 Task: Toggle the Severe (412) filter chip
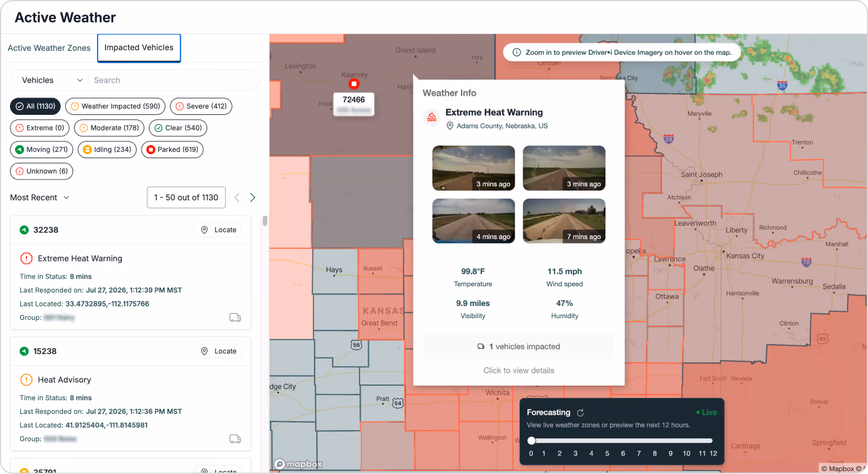pyautogui.click(x=201, y=106)
